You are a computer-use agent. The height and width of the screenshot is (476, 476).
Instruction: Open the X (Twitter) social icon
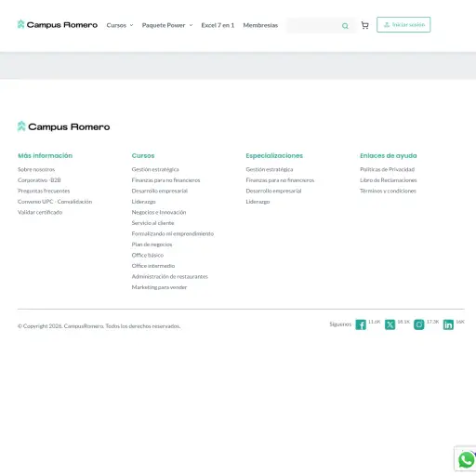tap(390, 324)
